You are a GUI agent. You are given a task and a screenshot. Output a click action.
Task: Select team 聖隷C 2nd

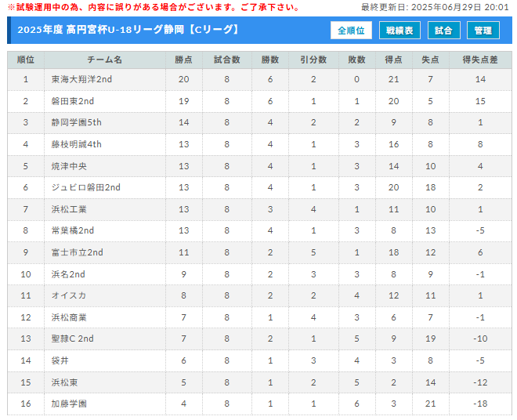[x=73, y=339]
